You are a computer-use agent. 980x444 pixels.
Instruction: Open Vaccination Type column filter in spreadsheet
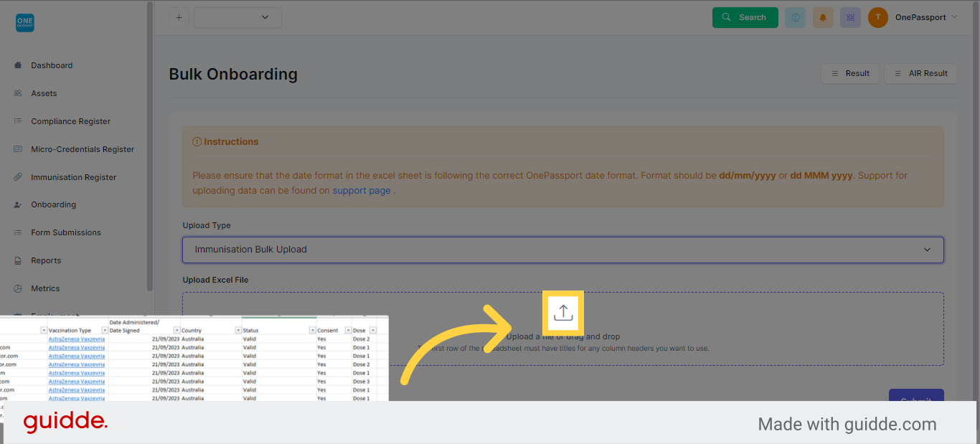pyautogui.click(x=105, y=331)
